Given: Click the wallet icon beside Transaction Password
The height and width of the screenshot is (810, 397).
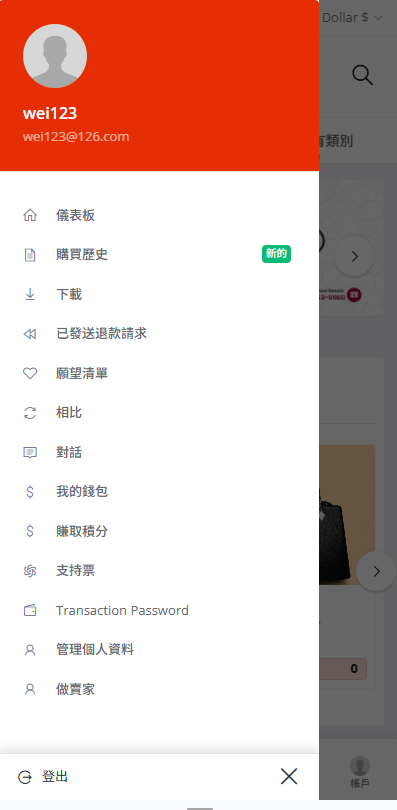Looking at the screenshot, I should click(30, 611).
